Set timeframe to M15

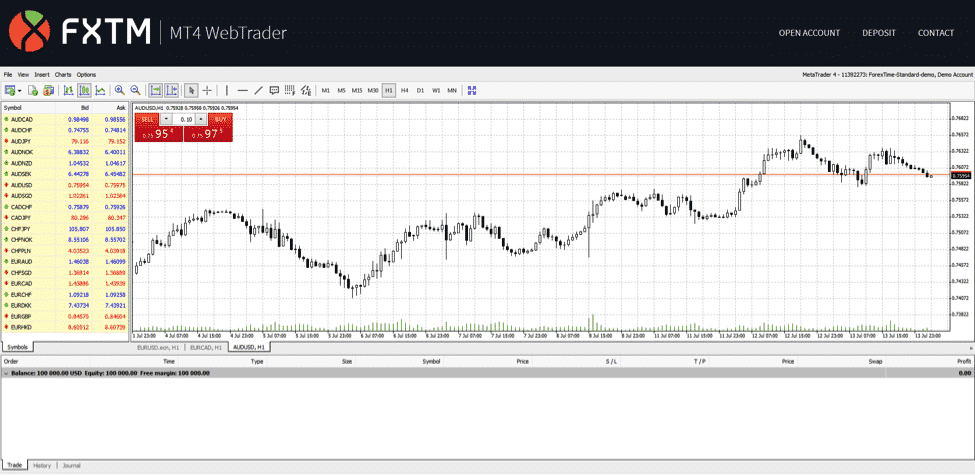click(357, 90)
